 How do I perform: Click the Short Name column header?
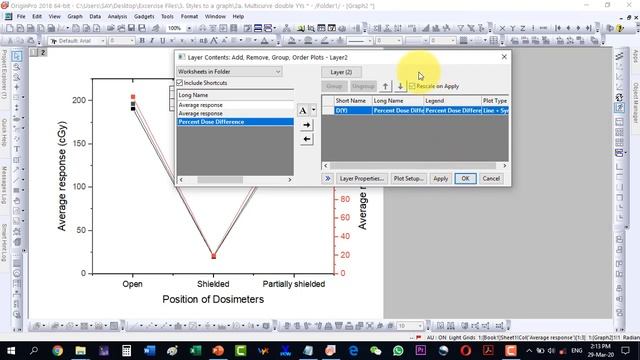(x=353, y=100)
